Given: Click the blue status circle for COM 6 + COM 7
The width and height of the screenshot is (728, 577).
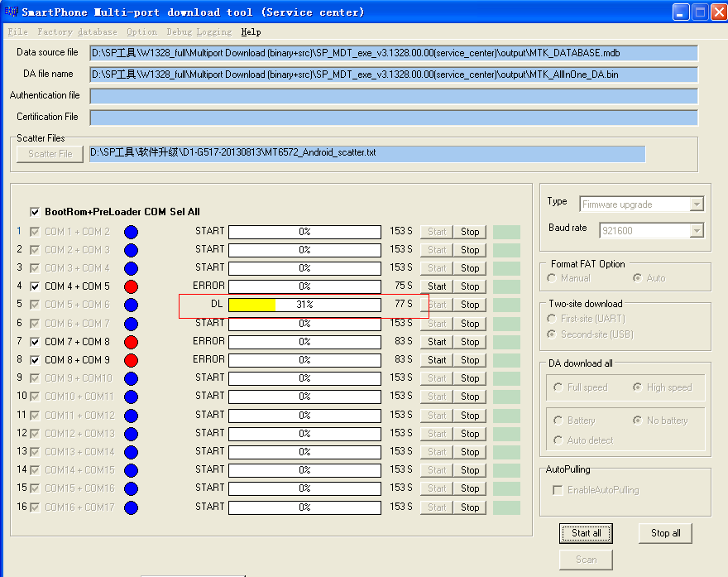Looking at the screenshot, I should [131, 324].
